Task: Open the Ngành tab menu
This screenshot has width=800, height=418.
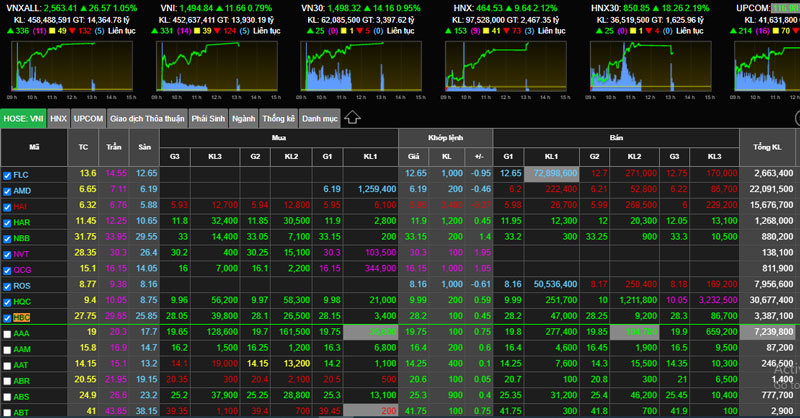Action: (x=243, y=118)
